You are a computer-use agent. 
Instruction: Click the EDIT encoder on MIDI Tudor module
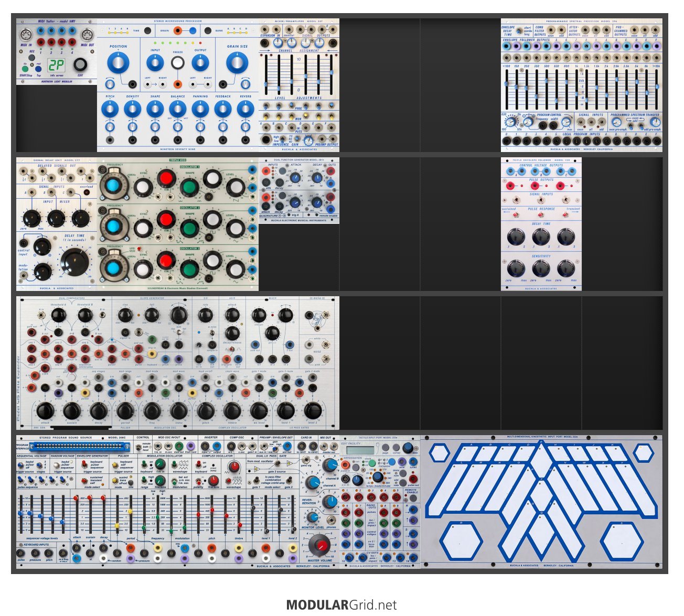click(x=80, y=65)
